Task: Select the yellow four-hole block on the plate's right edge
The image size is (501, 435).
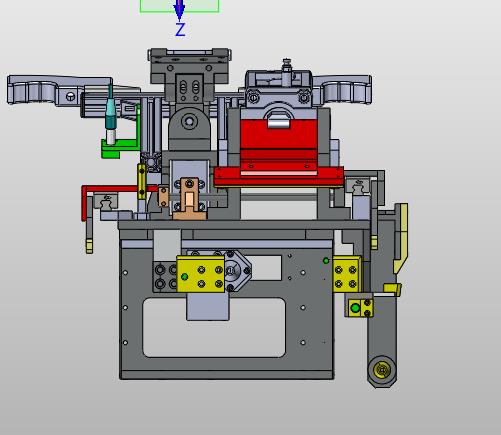Action: click(x=347, y=274)
